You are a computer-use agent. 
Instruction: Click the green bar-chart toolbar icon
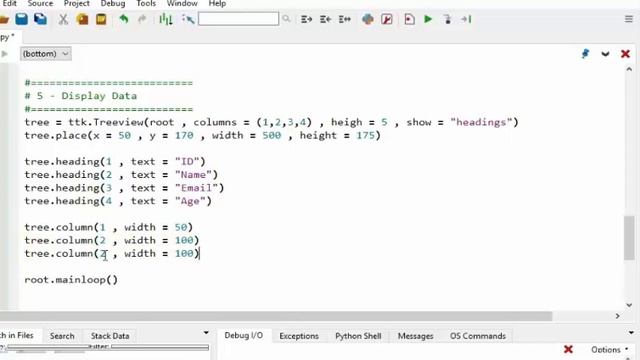click(166, 19)
